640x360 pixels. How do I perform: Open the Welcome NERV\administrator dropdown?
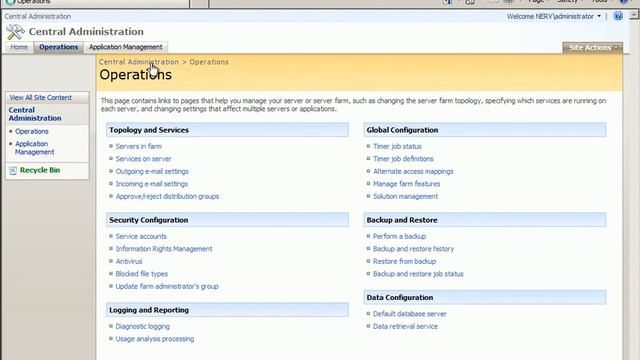click(554, 16)
